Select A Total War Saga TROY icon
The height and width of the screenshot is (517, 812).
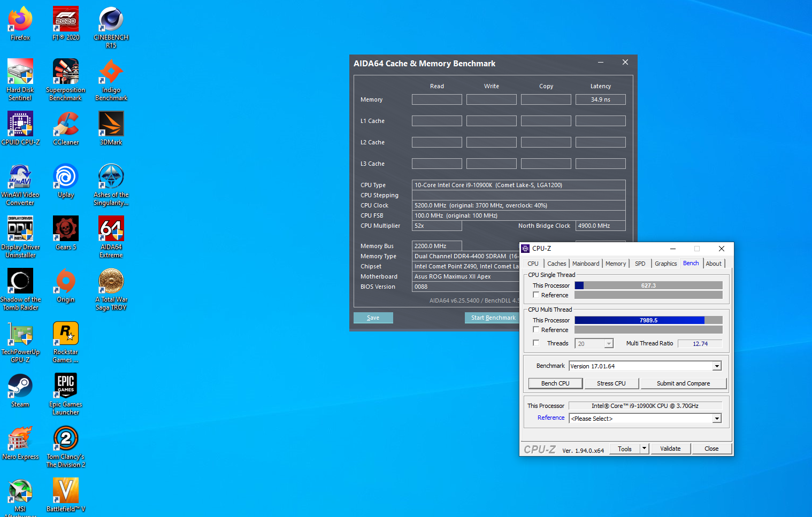point(111,289)
